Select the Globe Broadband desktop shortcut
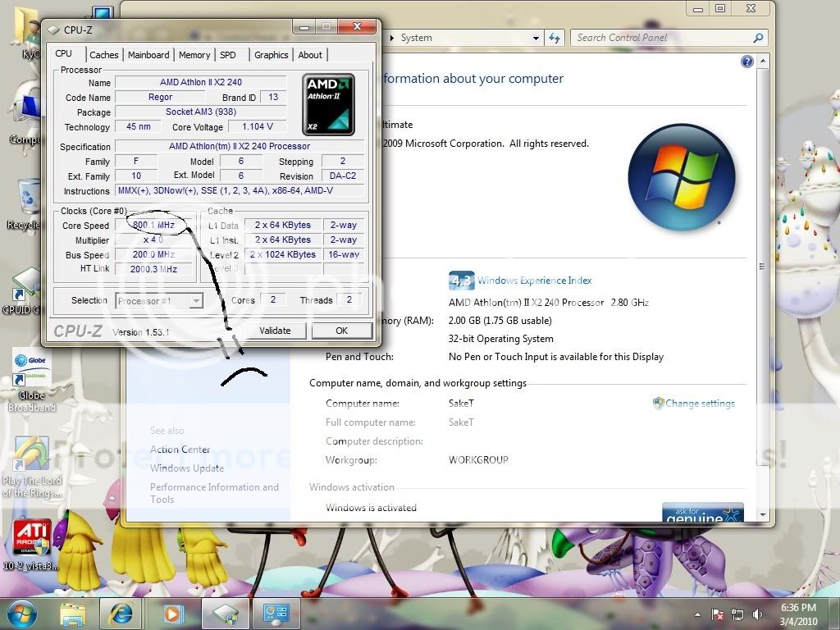Image resolution: width=840 pixels, height=630 pixels. click(32, 381)
